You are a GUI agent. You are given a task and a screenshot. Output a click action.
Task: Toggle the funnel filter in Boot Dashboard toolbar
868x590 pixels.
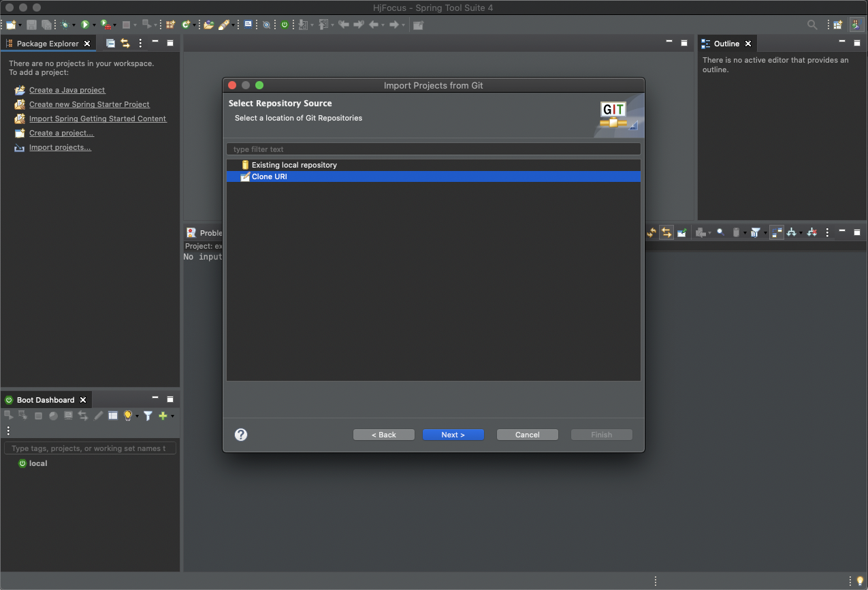pos(148,416)
